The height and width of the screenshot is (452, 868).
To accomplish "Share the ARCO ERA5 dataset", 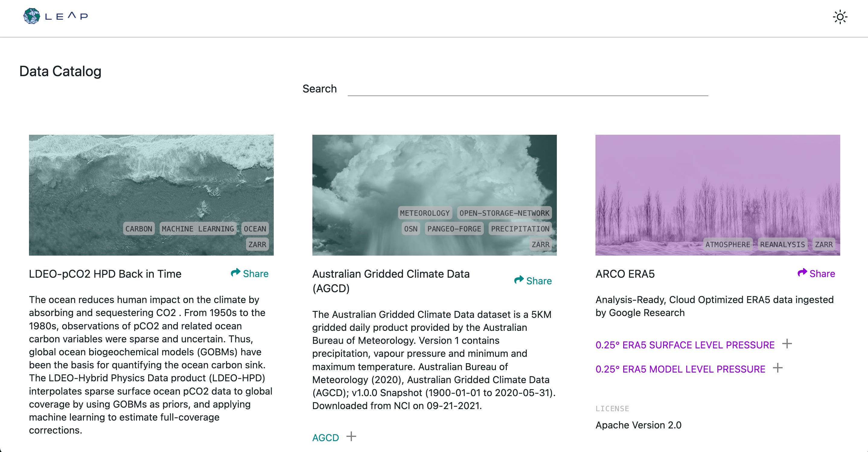I will coord(816,273).
